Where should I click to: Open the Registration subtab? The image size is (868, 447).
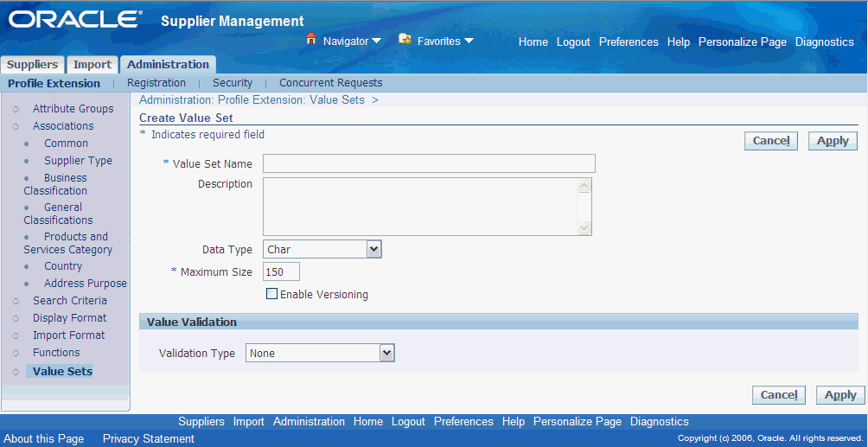(x=156, y=82)
